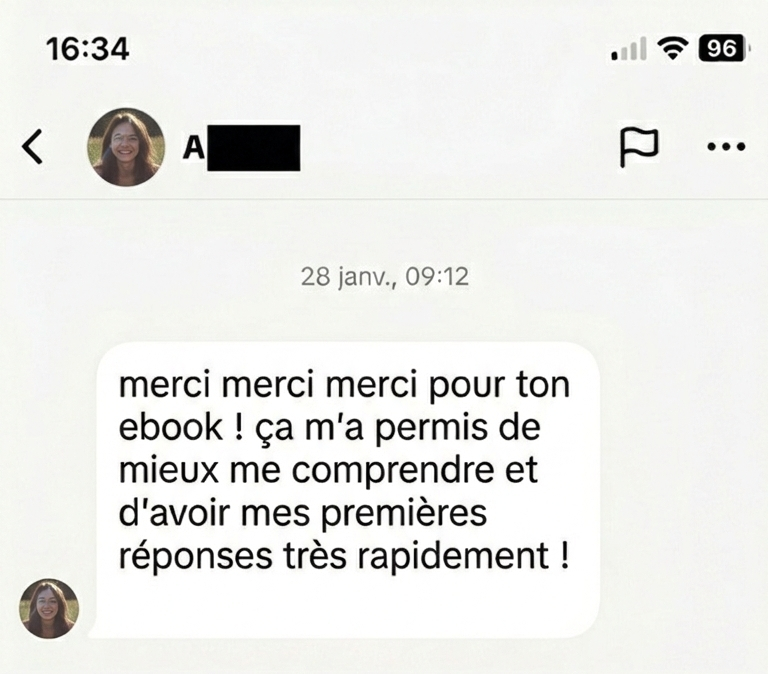The width and height of the screenshot is (768, 674).
Task: Tap the word premières in the bubble
Action: [x=404, y=513]
